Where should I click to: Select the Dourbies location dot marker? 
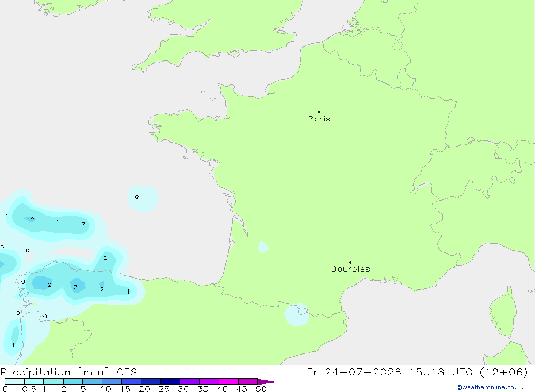click(x=350, y=262)
